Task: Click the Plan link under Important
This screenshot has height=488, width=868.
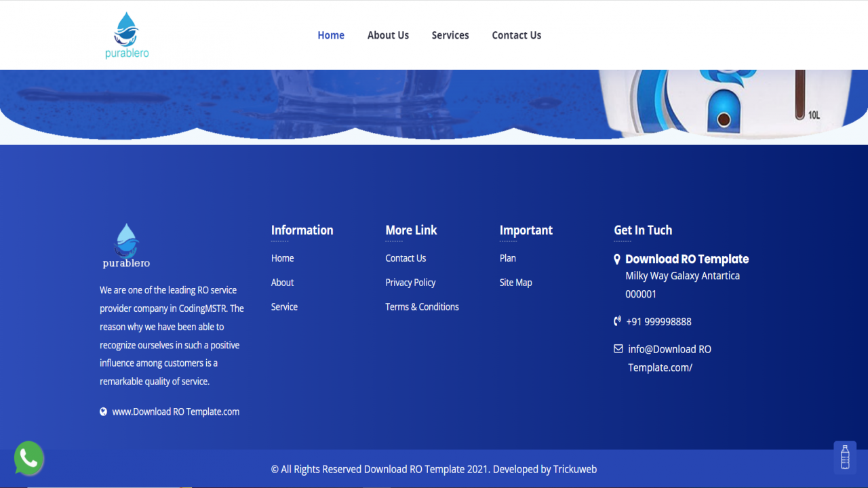Action: tap(508, 258)
